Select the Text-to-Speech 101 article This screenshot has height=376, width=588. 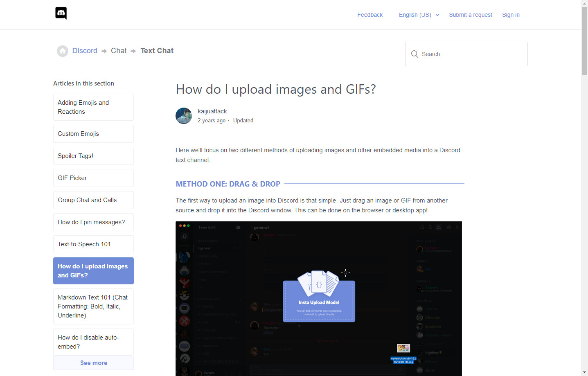(x=93, y=244)
